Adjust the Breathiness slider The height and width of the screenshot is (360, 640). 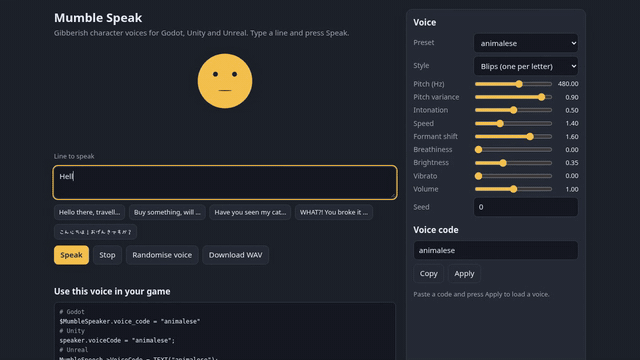(x=513, y=150)
